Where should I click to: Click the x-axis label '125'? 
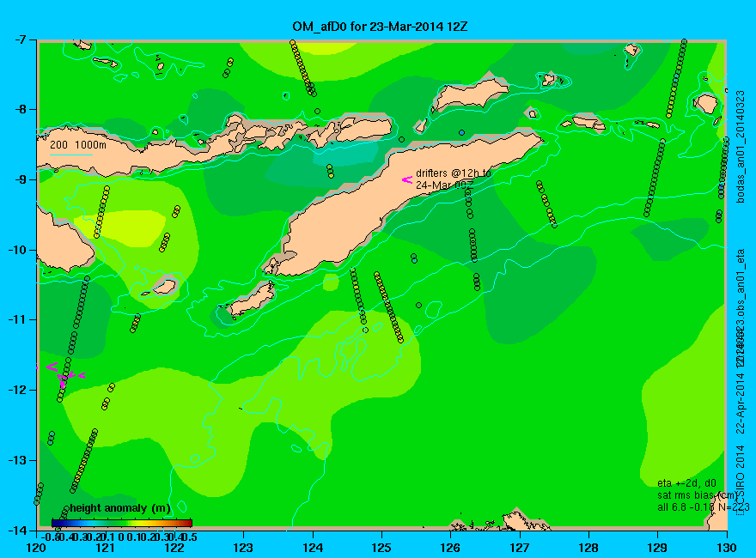(381, 548)
